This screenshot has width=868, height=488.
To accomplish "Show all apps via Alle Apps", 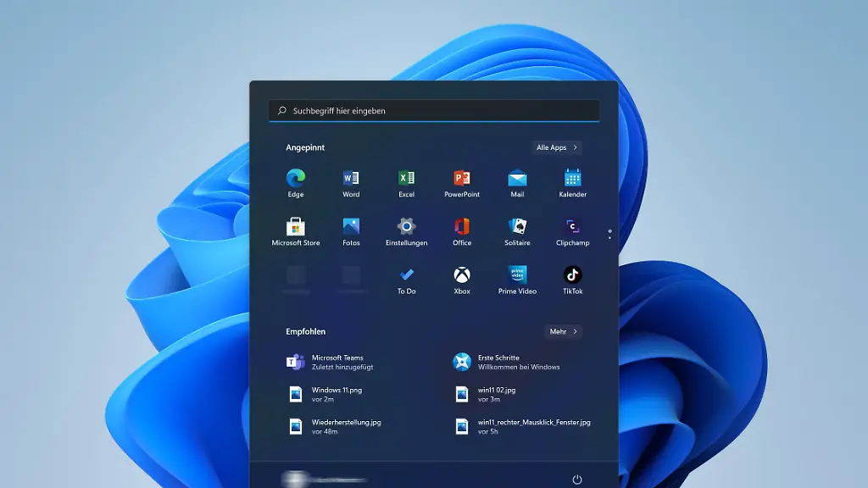I will click(x=555, y=147).
